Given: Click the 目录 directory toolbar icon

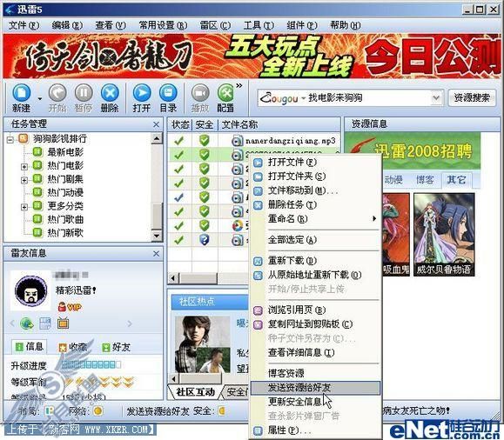Looking at the screenshot, I should tap(168, 93).
